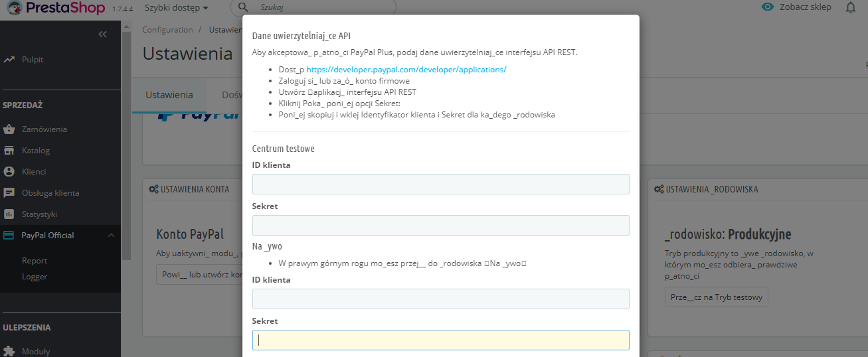Viewport: 868px width, 357px height.
Task: Click the Klienci person icon
Action: coord(9,172)
